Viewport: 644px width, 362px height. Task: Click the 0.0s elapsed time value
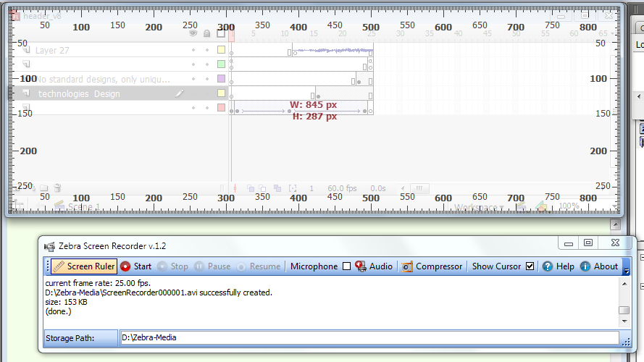pyautogui.click(x=378, y=188)
